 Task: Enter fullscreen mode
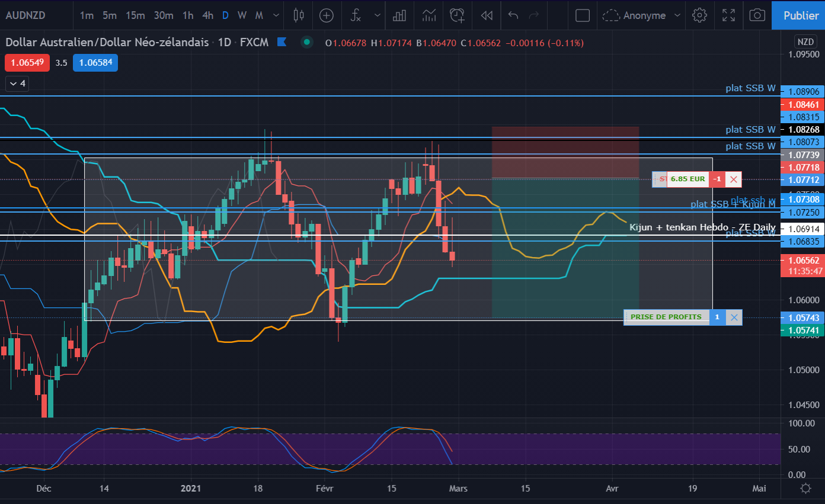click(x=728, y=15)
